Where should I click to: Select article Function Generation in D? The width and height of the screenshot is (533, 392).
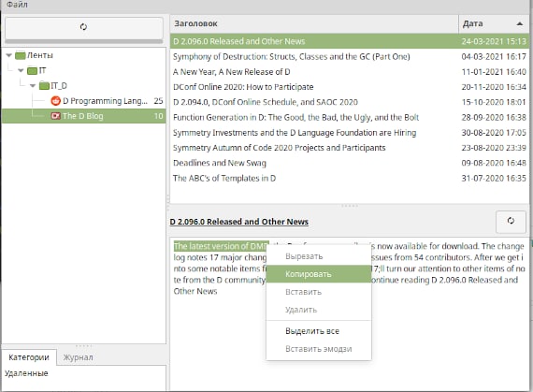[x=350, y=117]
